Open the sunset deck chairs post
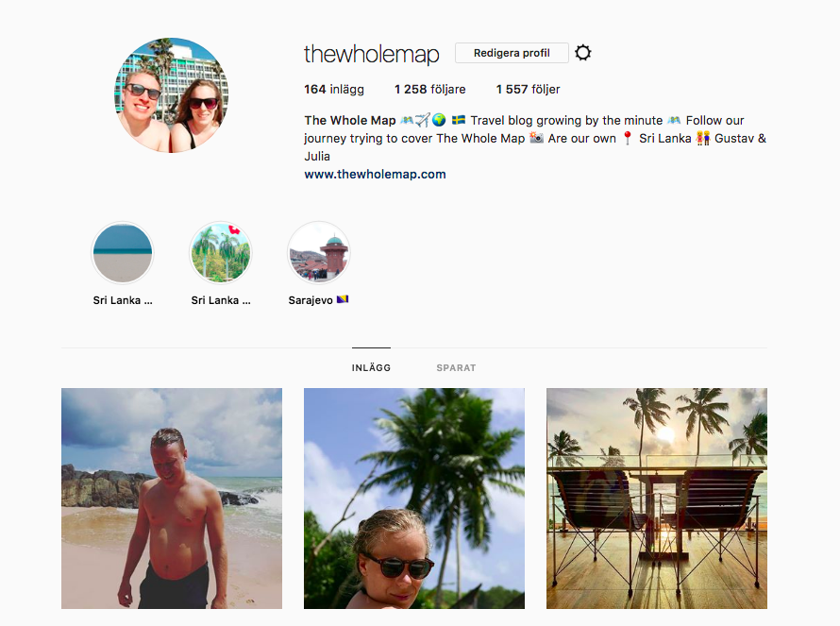 click(657, 499)
